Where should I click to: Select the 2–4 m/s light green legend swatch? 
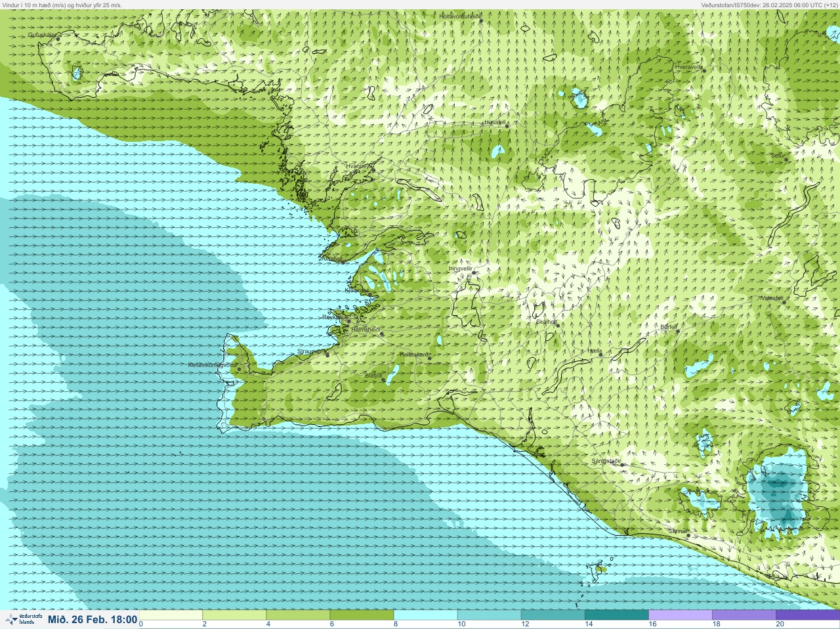tap(234, 615)
